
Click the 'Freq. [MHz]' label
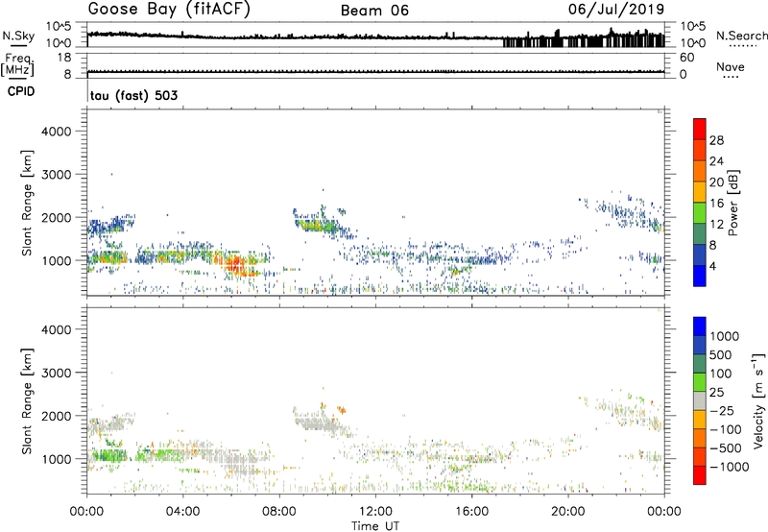pyautogui.click(x=17, y=64)
